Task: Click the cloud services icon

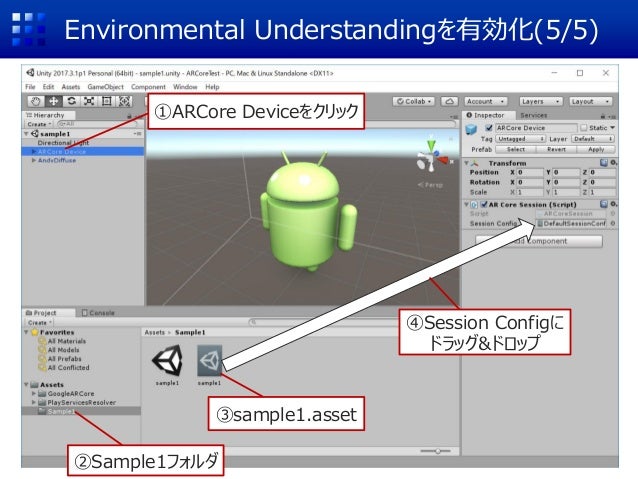Action: coord(449,101)
